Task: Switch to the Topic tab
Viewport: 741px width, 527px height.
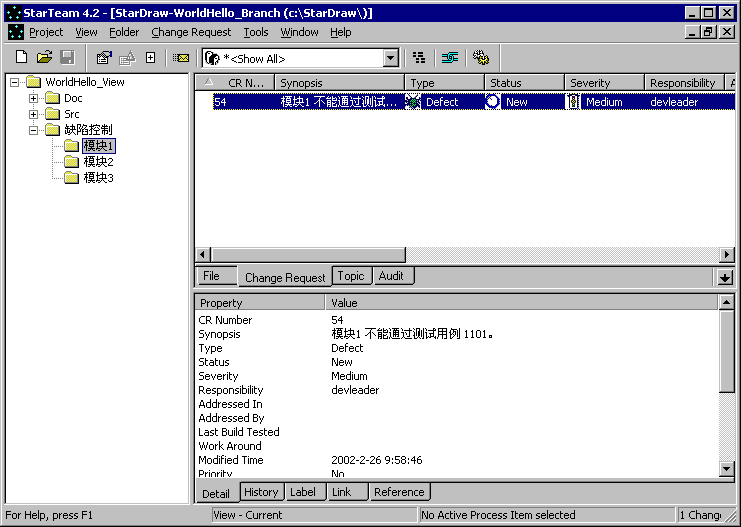Action: 351,276
